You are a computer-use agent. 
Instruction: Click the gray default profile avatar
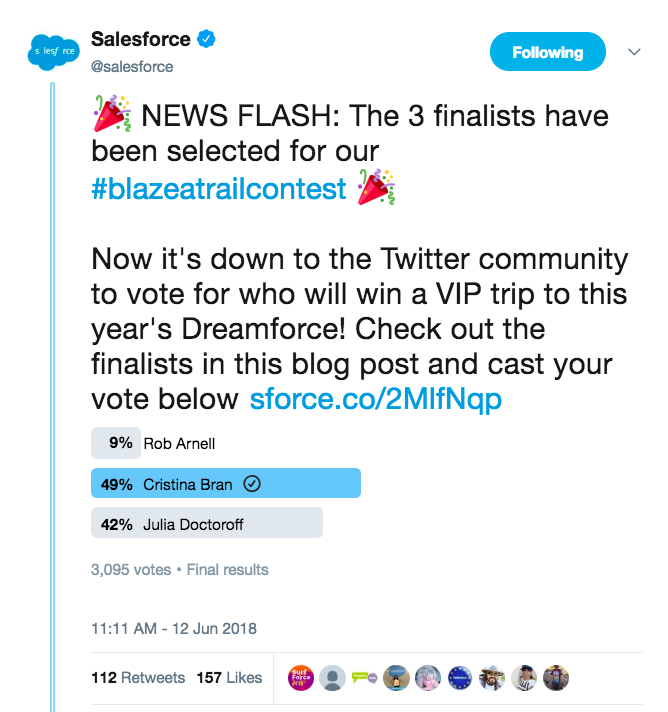tap(334, 677)
